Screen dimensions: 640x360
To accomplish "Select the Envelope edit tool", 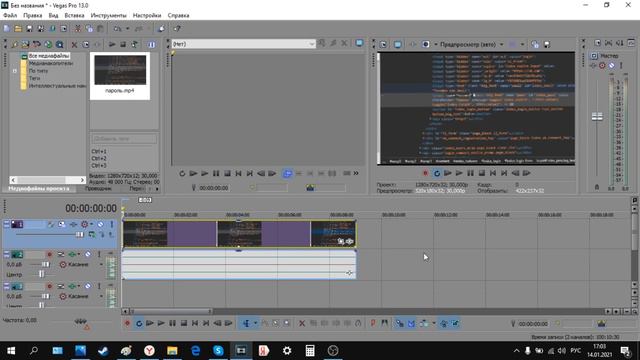I will click(x=265, y=323).
